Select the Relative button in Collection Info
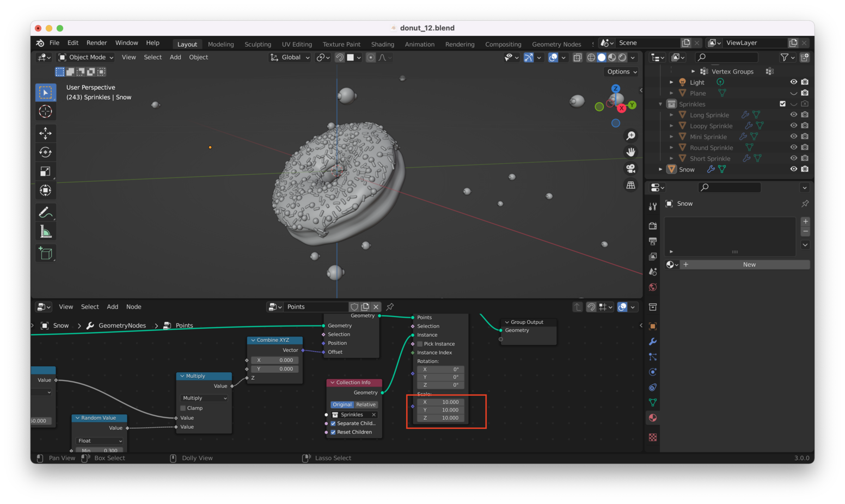 366,404
